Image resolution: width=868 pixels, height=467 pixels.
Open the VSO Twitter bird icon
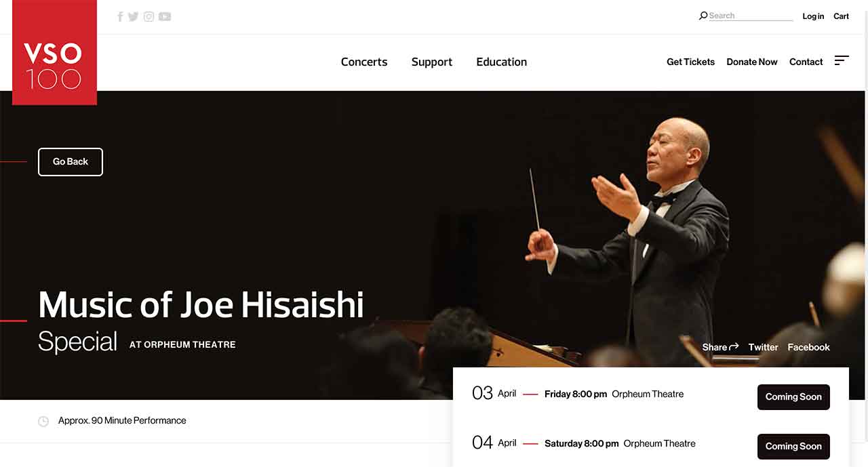[x=133, y=17]
